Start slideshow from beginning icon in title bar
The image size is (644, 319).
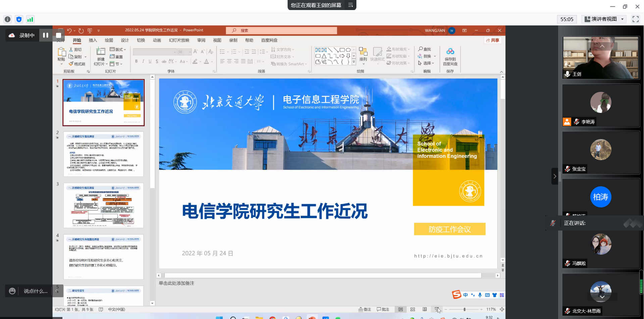point(90,30)
